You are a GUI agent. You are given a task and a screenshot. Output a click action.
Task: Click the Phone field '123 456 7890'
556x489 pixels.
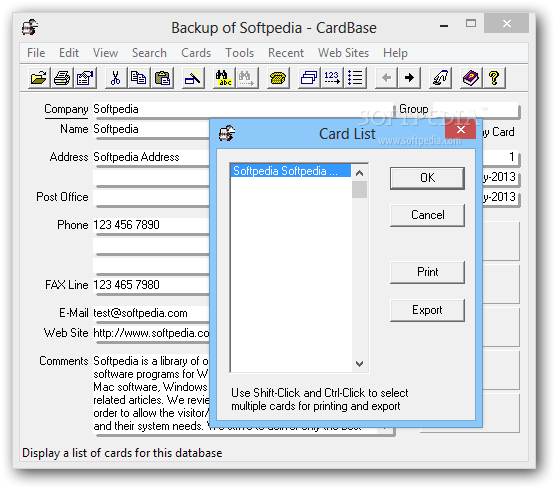coord(151,225)
